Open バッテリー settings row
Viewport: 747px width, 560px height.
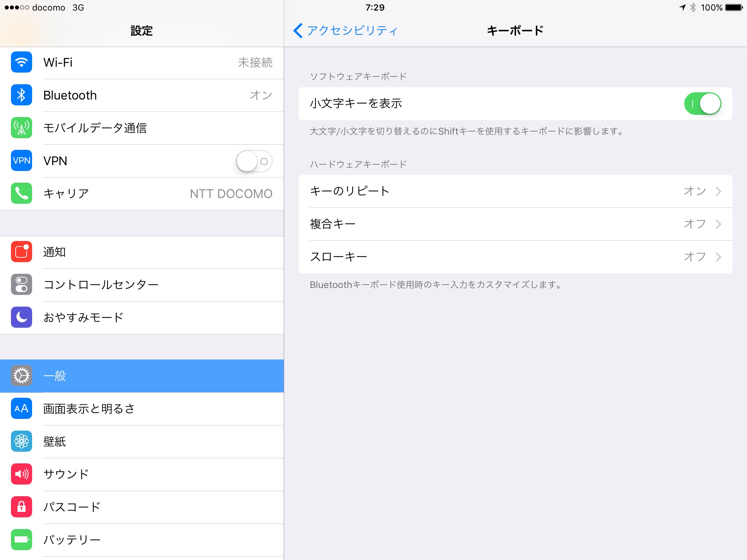(142, 540)
